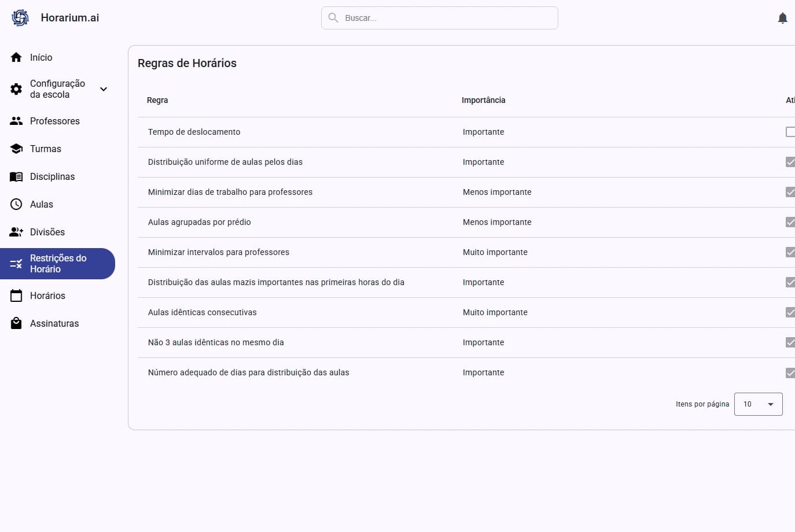
Task: Click the Disciplinas book icon
Action: point(16,176)
